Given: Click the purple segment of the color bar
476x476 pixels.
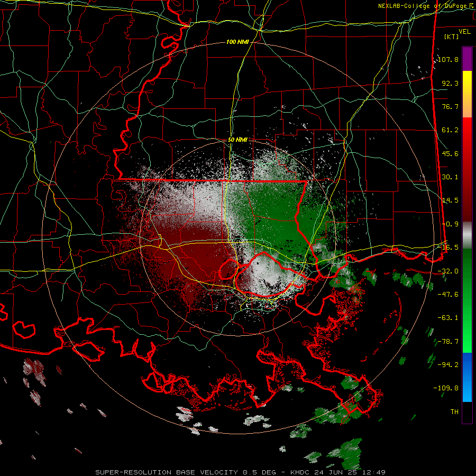Looking at the screenshot, I should pyautogui.click(x=467, y=59).
